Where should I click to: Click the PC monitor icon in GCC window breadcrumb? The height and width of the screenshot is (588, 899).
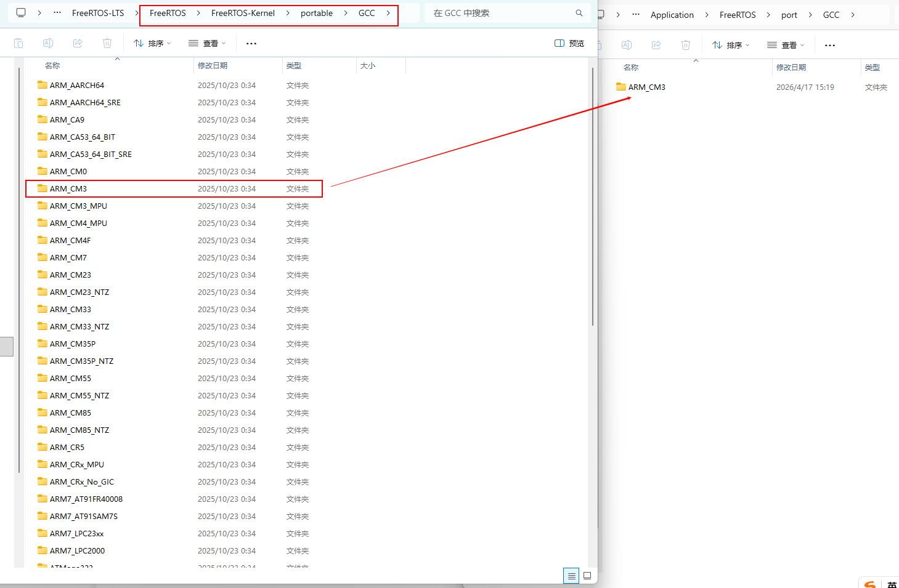(21, 12)
